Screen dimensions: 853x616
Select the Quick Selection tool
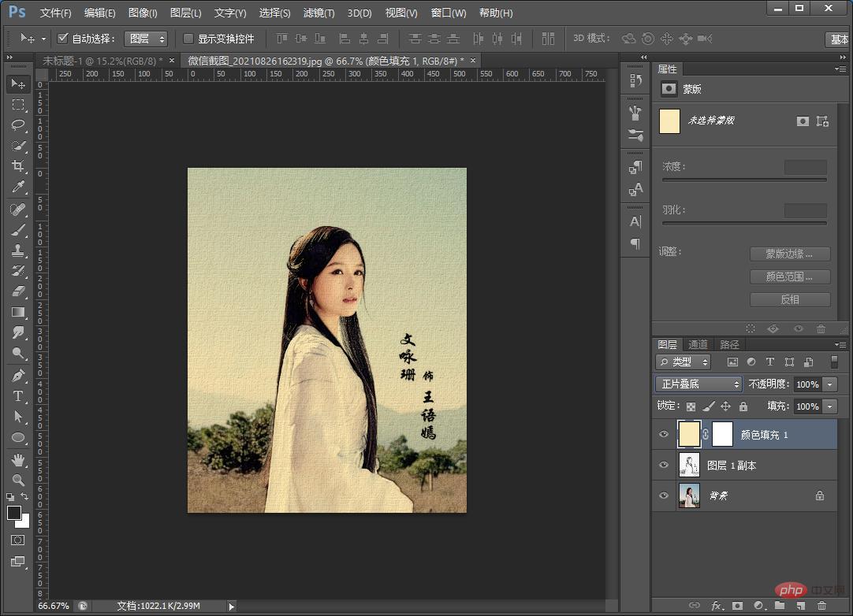18,146
